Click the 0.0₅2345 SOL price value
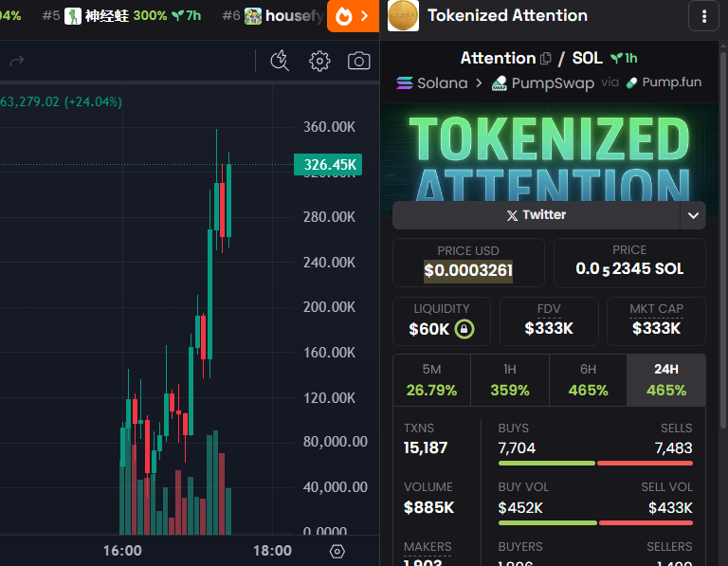Screen dimensions: 728x566 pyautogui.click(x=629, y=269)
